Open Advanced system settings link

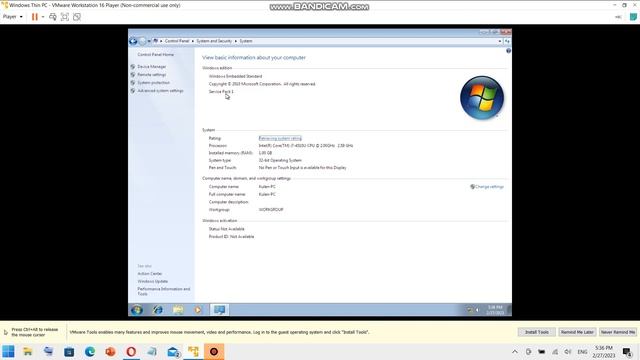160,91
